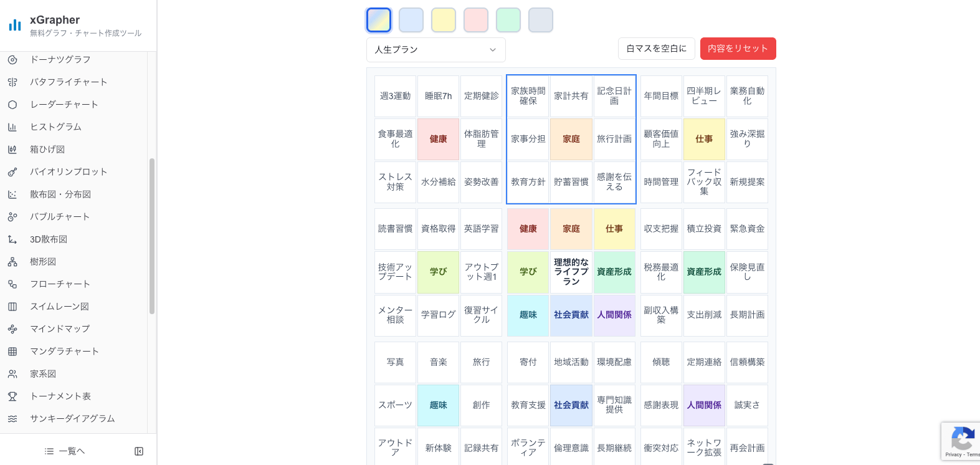The height and width of the screenshot is (465, 980).
Task: Click the 長期計画 cell
Action: [747, 315]
